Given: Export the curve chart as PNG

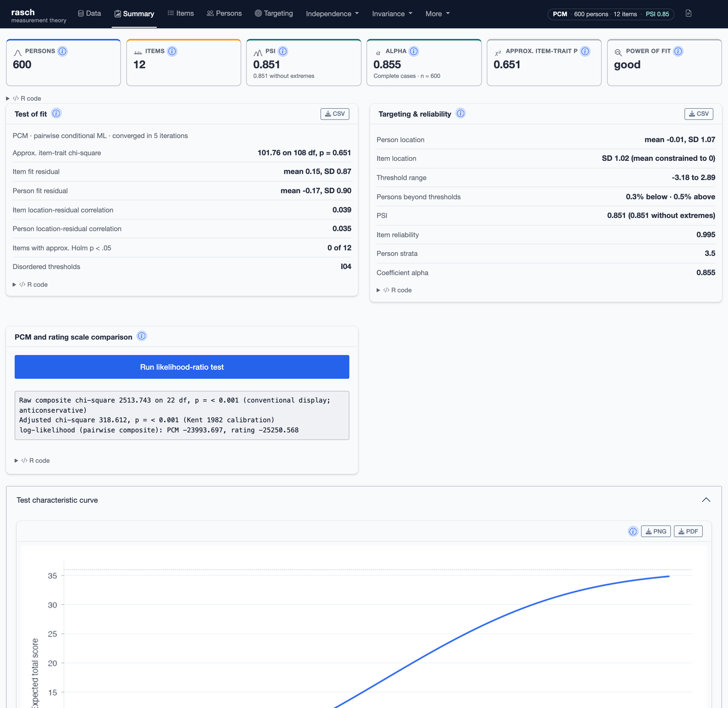Looking at the screenshot, I should (656, 532).
